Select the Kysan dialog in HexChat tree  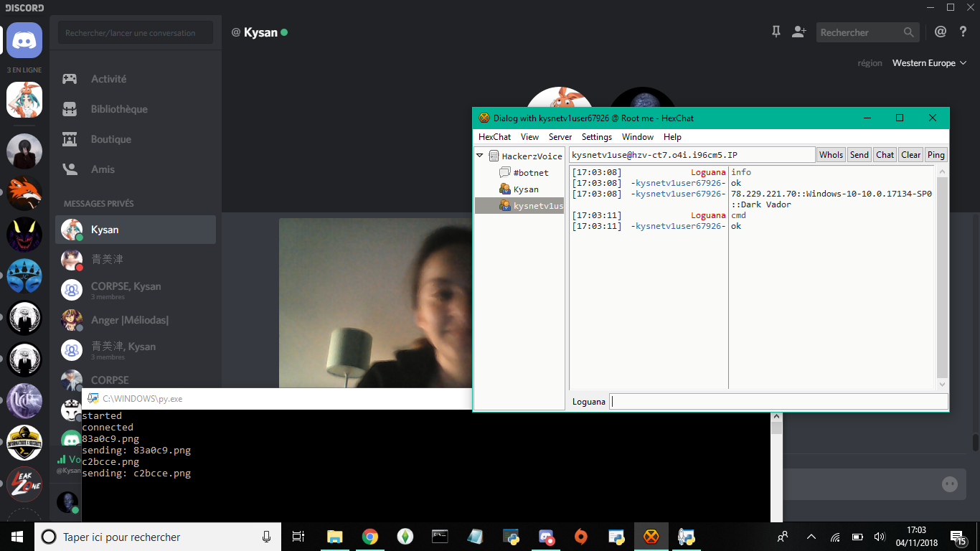click(x=526, y=189)
